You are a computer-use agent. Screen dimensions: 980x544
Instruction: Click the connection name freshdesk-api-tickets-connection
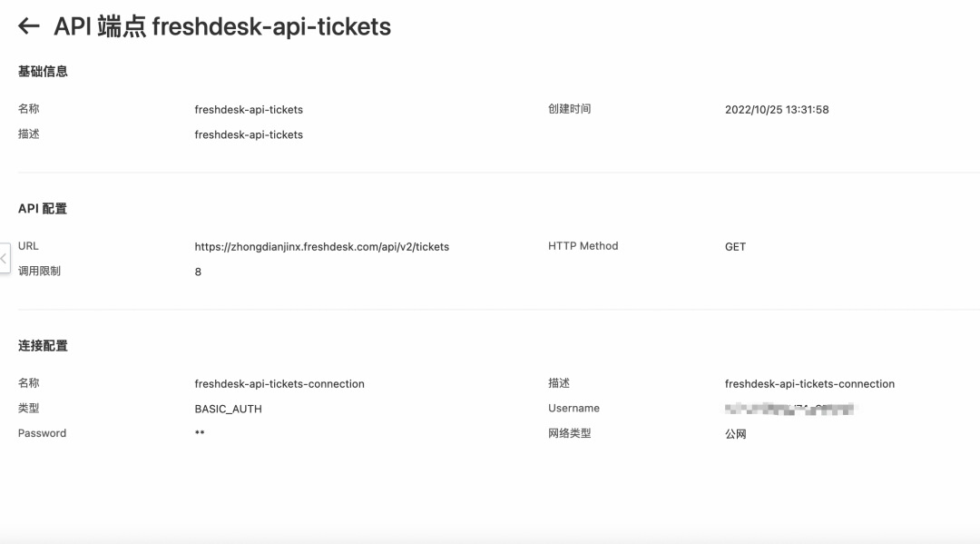point(279,384)
